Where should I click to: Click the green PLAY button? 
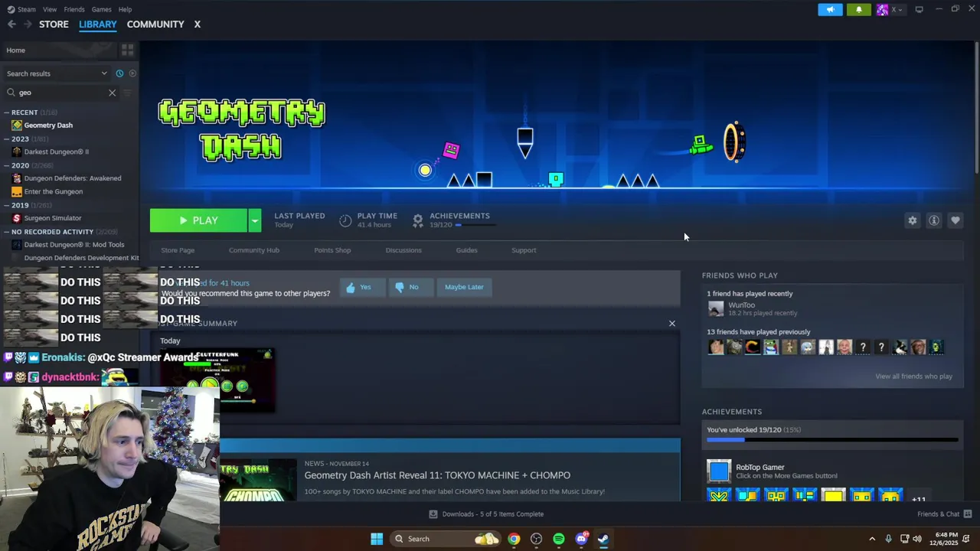(x=198, y=220)
